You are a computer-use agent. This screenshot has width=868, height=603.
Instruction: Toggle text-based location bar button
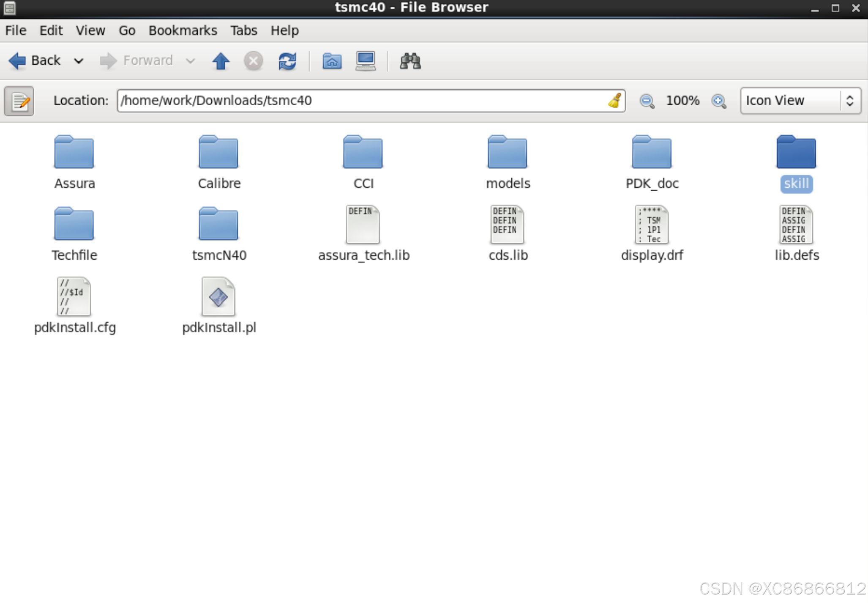(19, 101)
